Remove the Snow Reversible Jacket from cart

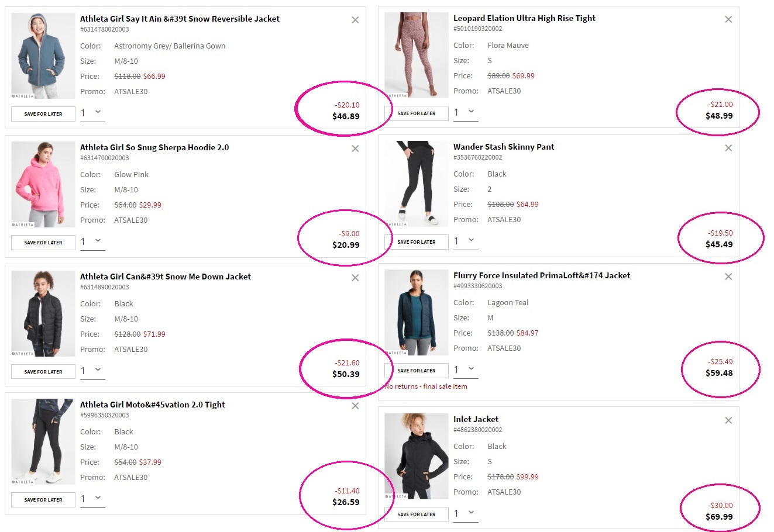click(355, 20)
